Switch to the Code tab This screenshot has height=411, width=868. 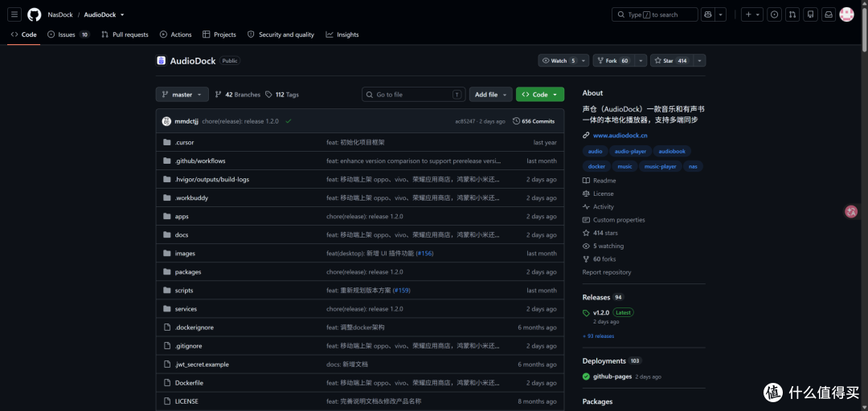click(x=24, y=35)
